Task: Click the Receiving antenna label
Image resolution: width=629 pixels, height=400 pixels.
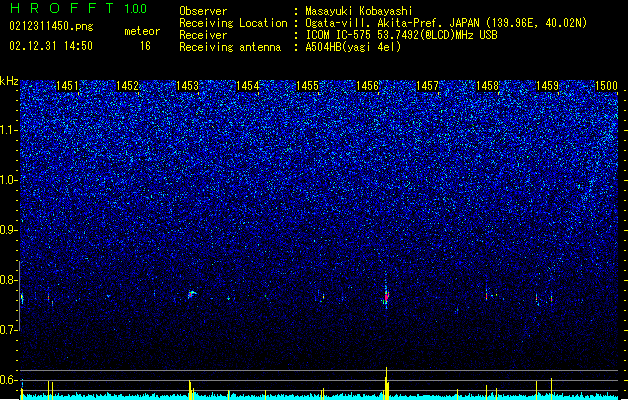Action: (230, 47)
